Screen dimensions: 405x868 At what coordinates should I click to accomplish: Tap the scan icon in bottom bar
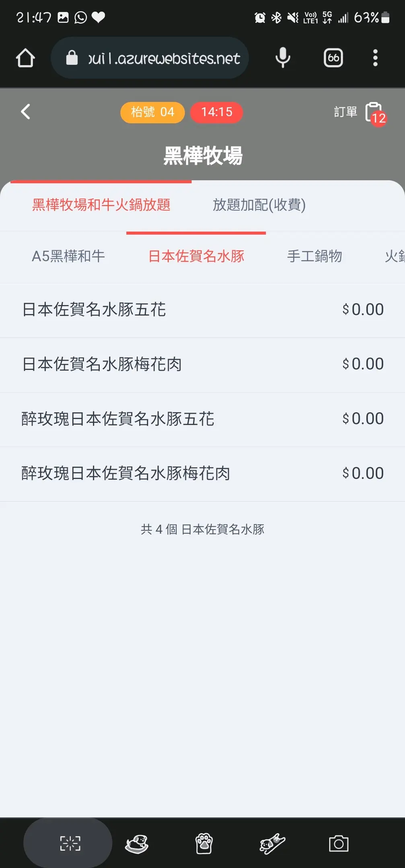click(x=70, y=843)
